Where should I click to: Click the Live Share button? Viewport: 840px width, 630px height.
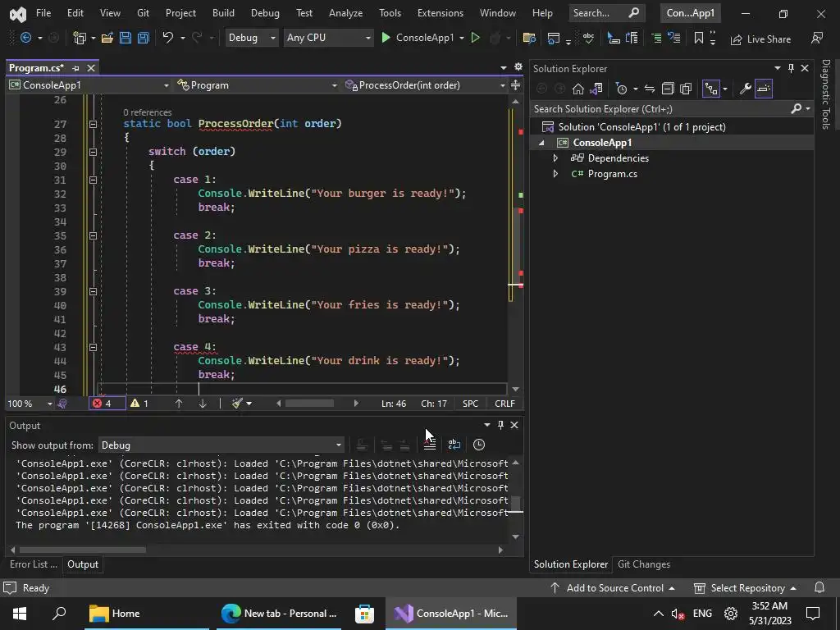tap(760, 39)
